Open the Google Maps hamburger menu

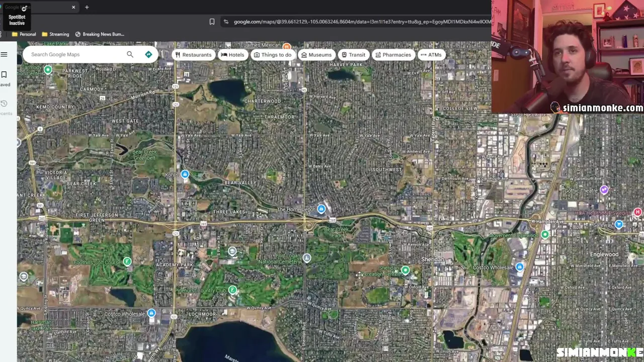pos(4,54)
